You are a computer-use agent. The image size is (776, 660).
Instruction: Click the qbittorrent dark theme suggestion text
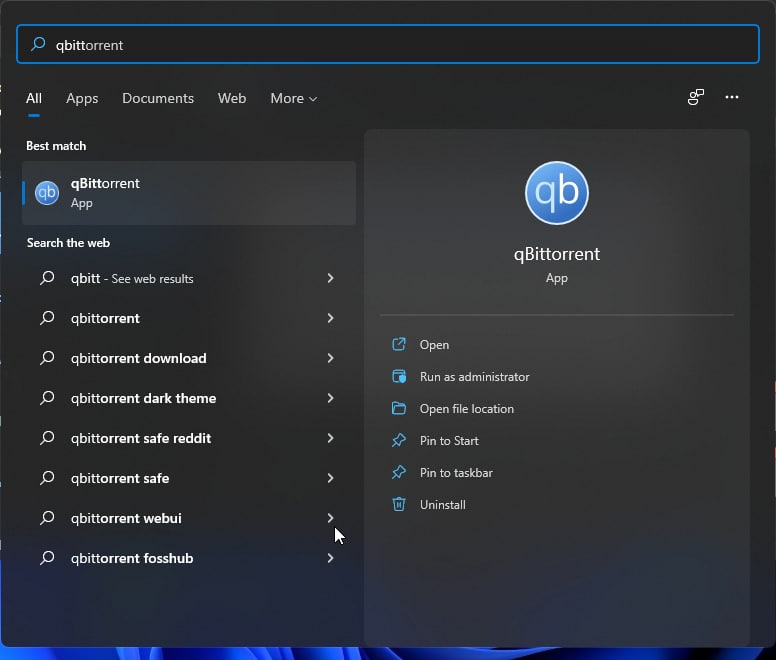[x=144, y=398]
